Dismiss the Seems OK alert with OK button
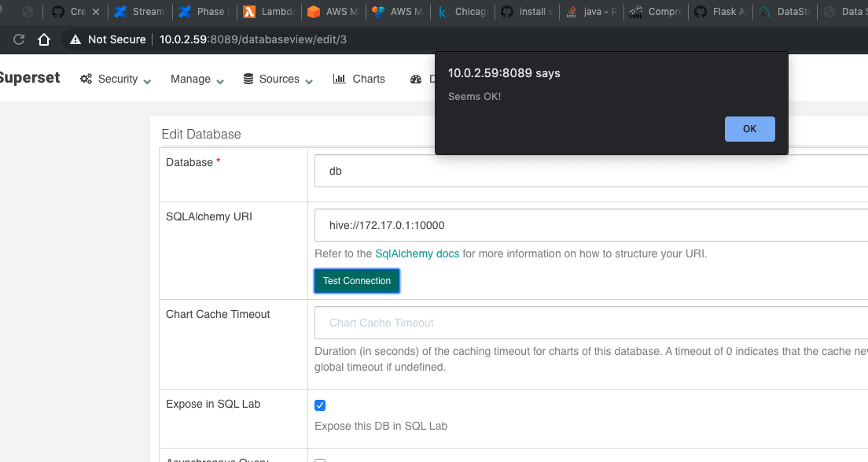The width and height of the screenshot is (868, 462). 749,128
